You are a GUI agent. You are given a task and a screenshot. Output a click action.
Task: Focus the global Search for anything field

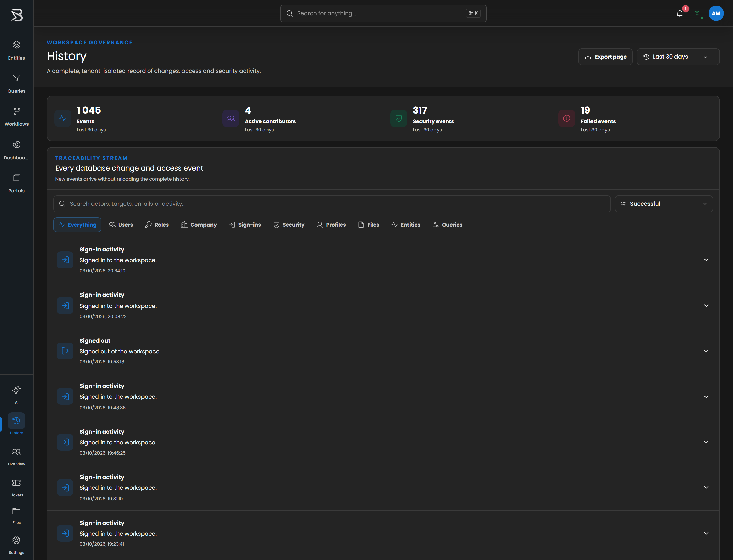click(x=383, y=13)
